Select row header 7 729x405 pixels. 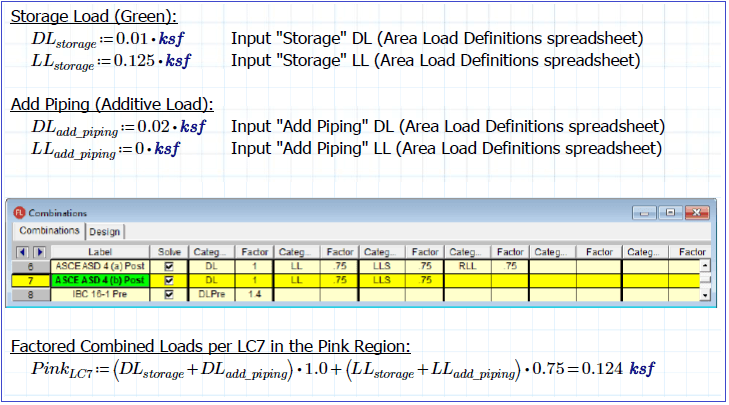click(32, 281)
